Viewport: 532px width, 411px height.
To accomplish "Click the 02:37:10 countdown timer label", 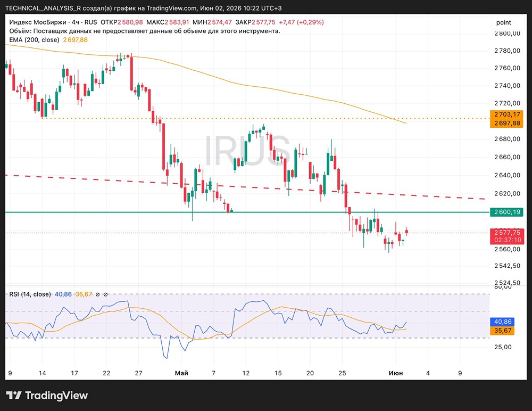I will pyautogui.click(x=507, y=240).
